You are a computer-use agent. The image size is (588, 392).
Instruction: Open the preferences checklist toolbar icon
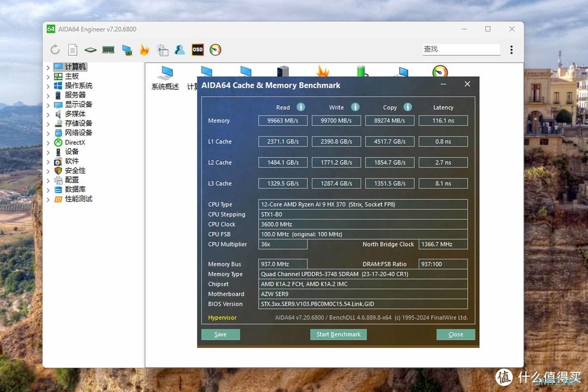coord(162,50)
